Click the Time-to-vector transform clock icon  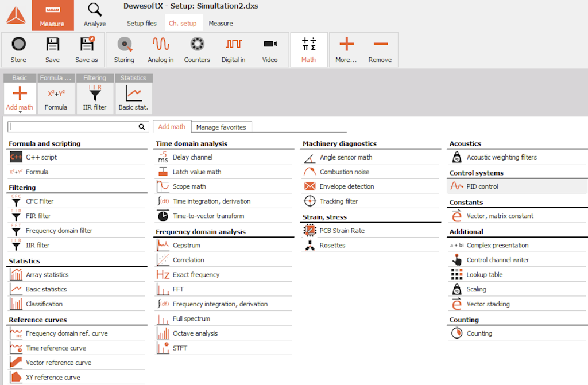163,216
